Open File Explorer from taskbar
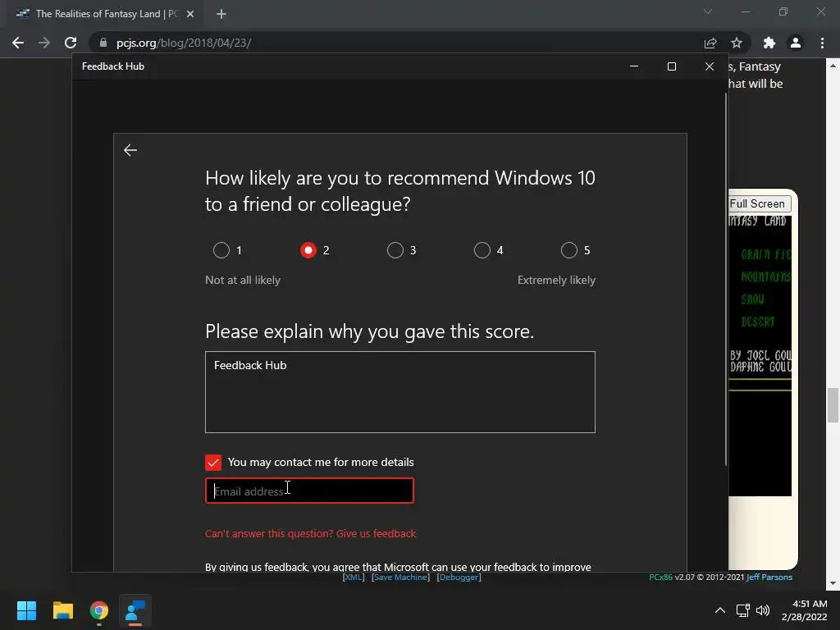This screenshot has width=840, height=630. point(62,610)
